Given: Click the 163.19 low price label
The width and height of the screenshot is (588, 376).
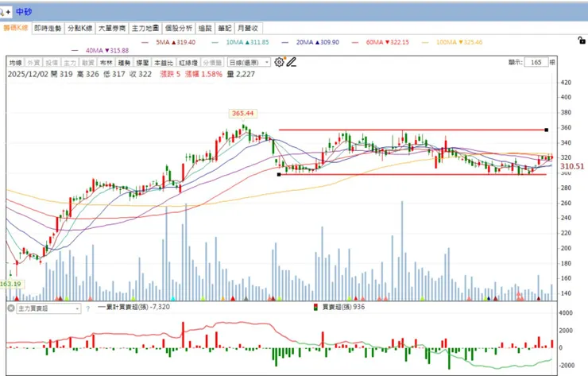Looking at the screenshot, I should tap(11, 284).
